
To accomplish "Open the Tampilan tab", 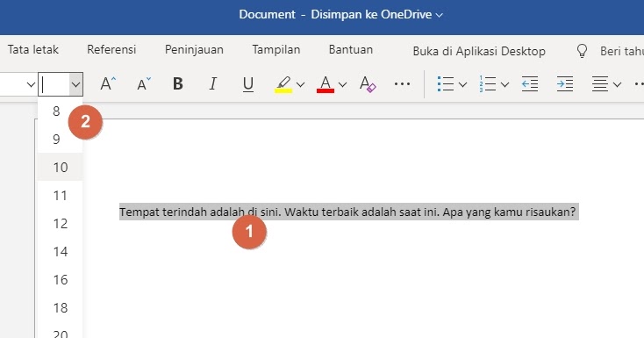I will 276,50.
